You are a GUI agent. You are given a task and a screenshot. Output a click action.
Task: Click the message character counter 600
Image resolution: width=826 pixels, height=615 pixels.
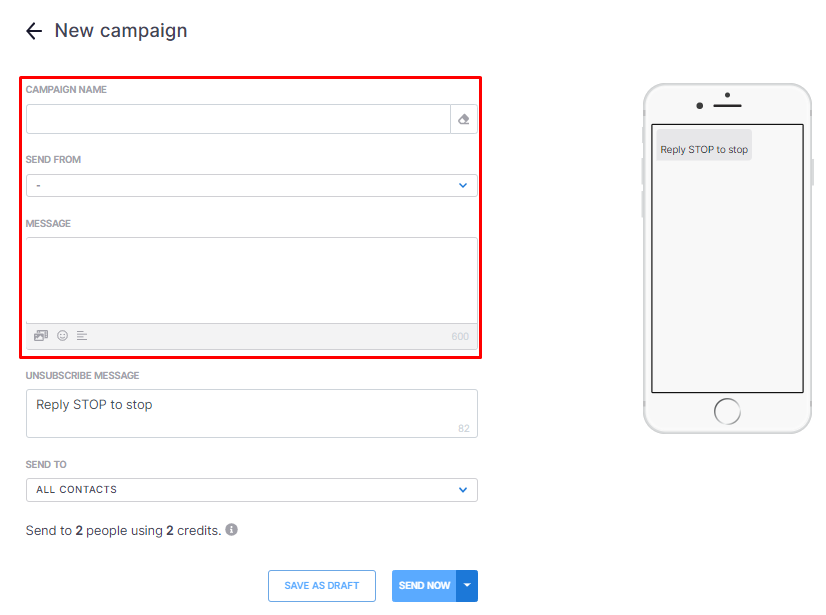pyautogui.click(x=460, y=336)
